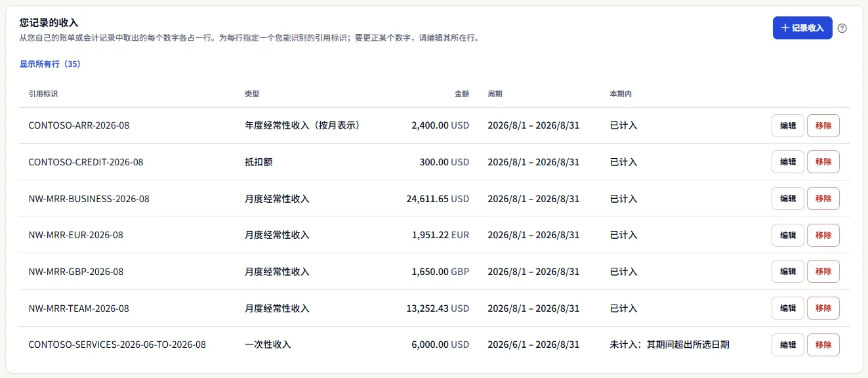This screenshot has height=378, width=868.
Task: Select the 引用标识 column header
Action: pyautogui.click(x=43, y=94)
